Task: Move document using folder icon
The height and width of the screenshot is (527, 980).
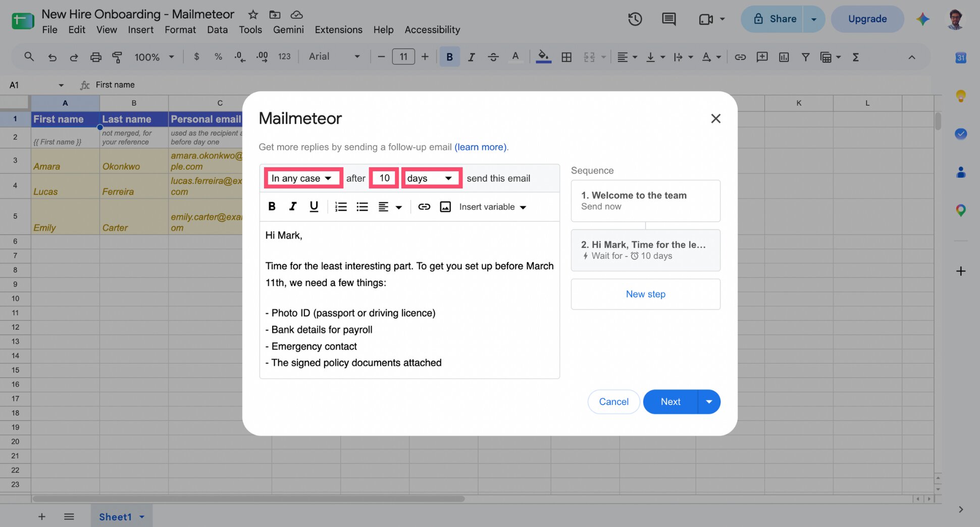Action: (275, 15)
